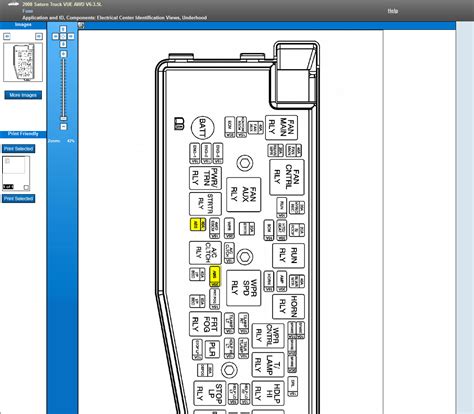Click the RUN RLY relay label
The width and height of the screenshot is (474, 414).
tap(288, 256)
